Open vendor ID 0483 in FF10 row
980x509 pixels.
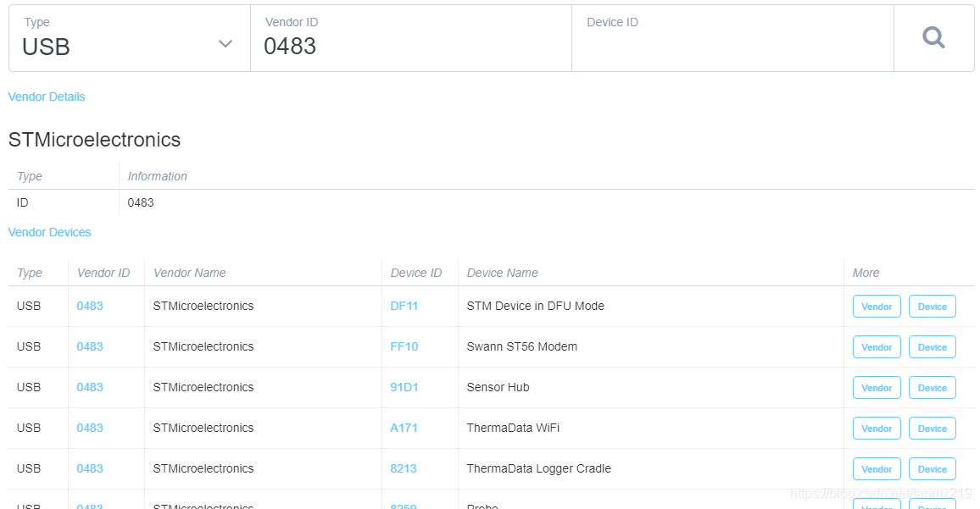pyautogui.click(x=89, y=346)
